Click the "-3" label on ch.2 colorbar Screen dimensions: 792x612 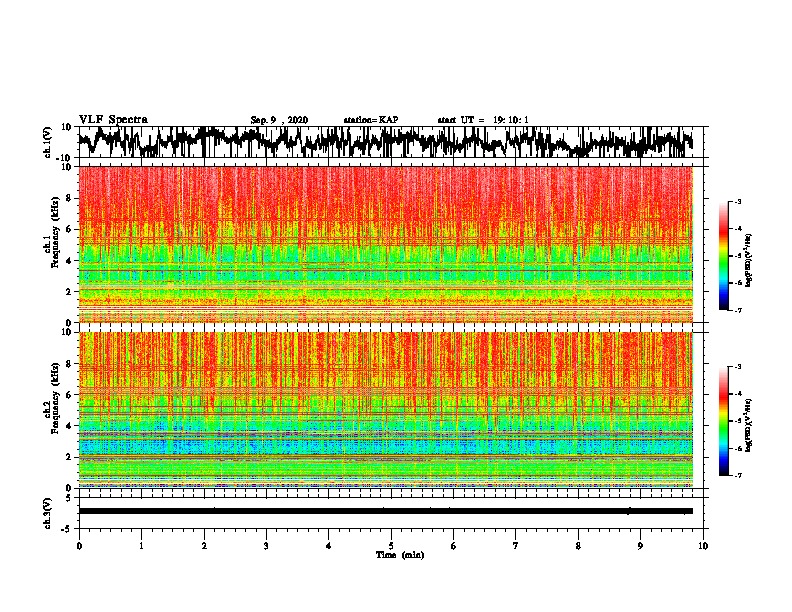tap(737, 367)
